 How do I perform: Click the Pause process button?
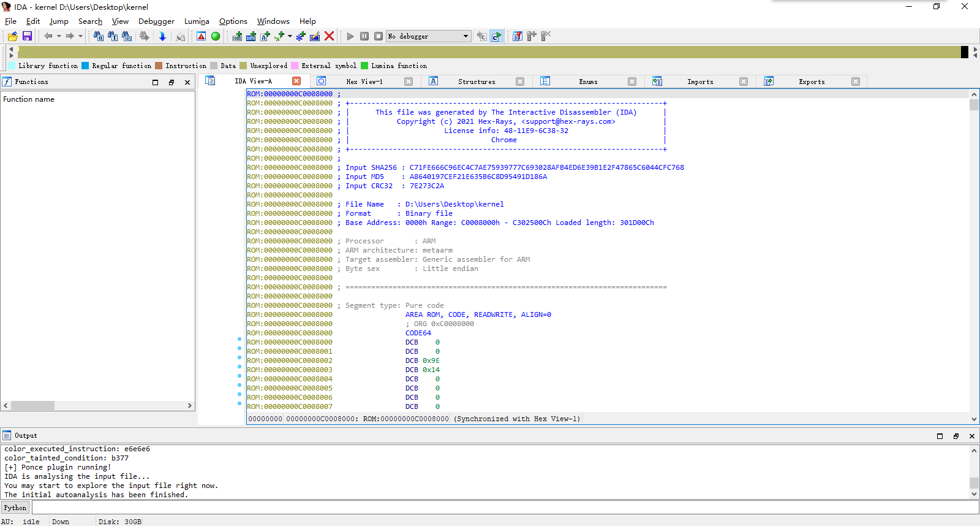pos(364,36)
